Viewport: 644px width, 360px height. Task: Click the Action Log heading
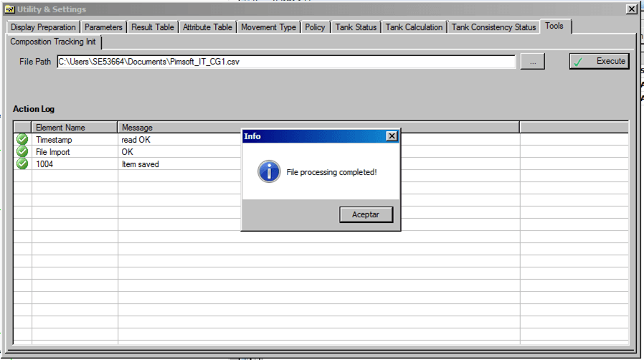click(x=34, y=109)
